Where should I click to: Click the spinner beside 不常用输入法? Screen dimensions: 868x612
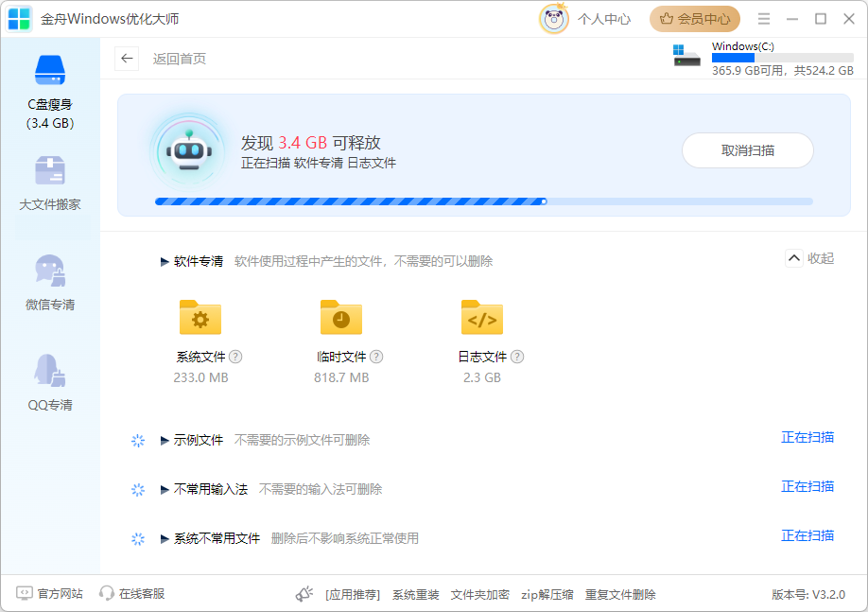138,490
